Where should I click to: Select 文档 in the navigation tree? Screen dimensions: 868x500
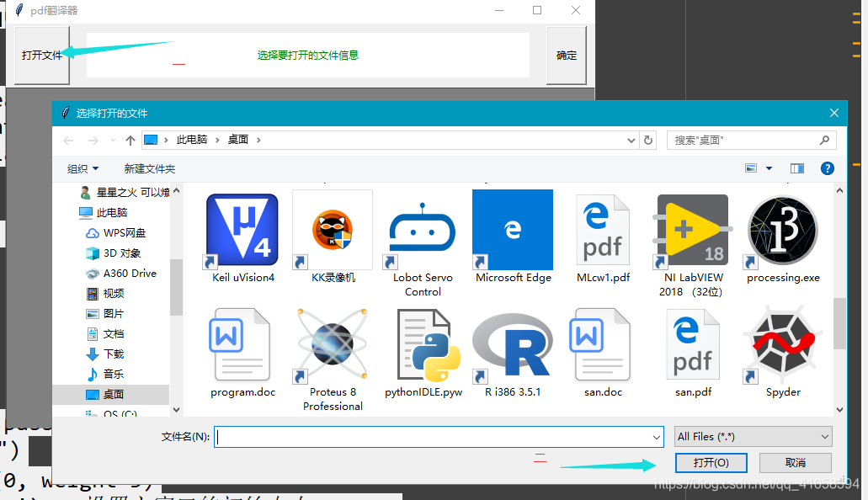[x=105, y=334]
